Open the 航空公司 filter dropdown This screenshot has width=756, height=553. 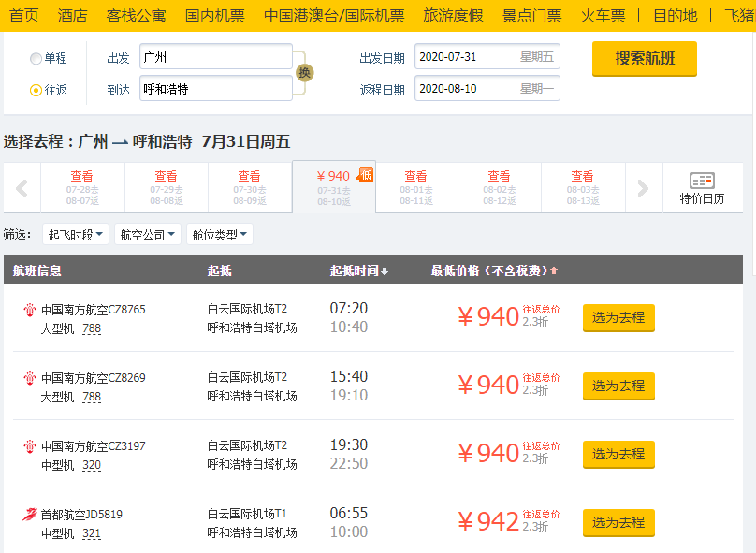coord(148,234)
